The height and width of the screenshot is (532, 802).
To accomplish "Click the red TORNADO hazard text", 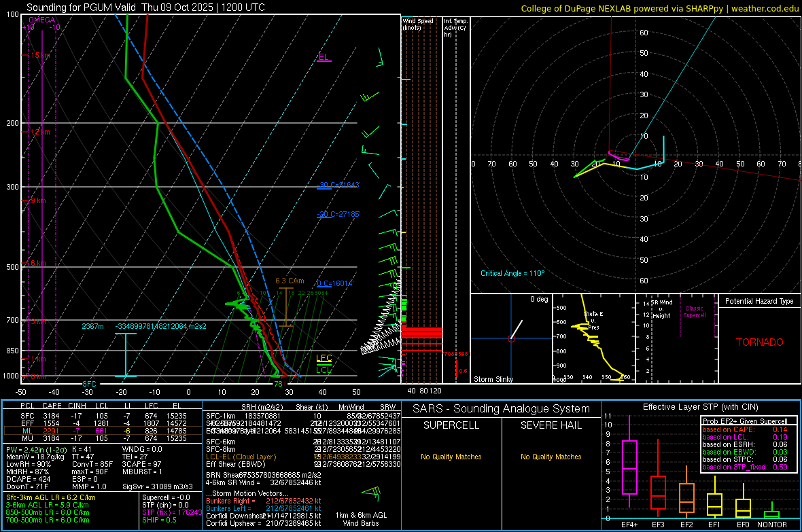I will click(x=760, y=342).
